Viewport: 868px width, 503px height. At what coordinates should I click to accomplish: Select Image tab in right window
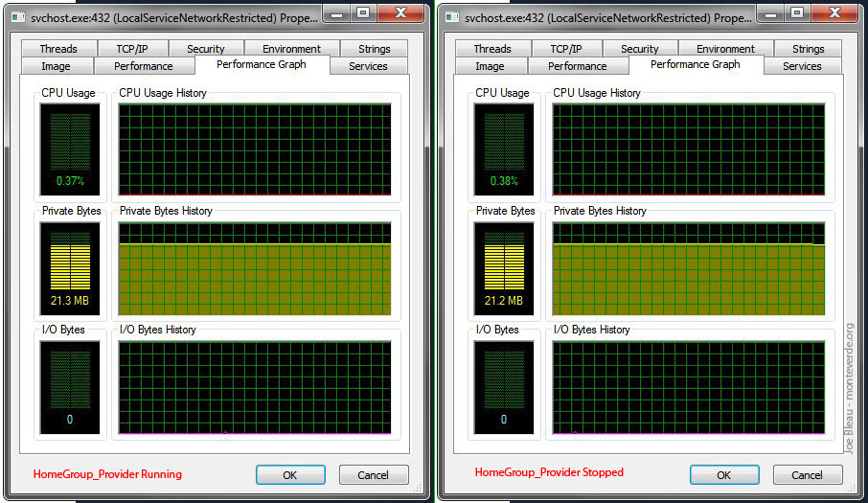click(491, 66)
